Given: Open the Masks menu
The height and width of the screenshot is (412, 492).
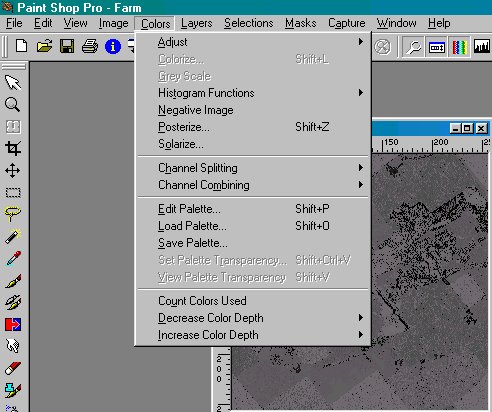Looking at the screenshot, I should (300, 23).
